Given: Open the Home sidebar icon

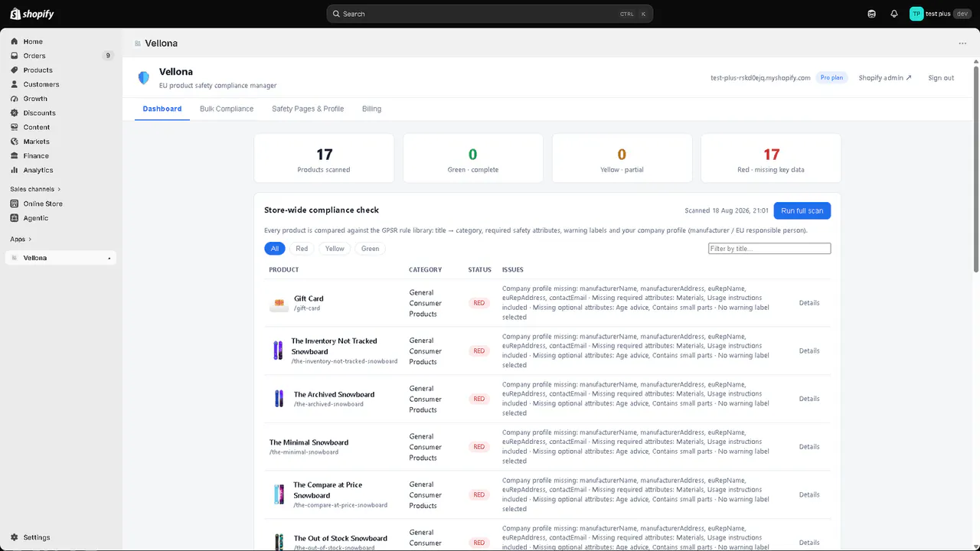Looking at the screenshot, I should pyautogui.click(x=15, y=41).
